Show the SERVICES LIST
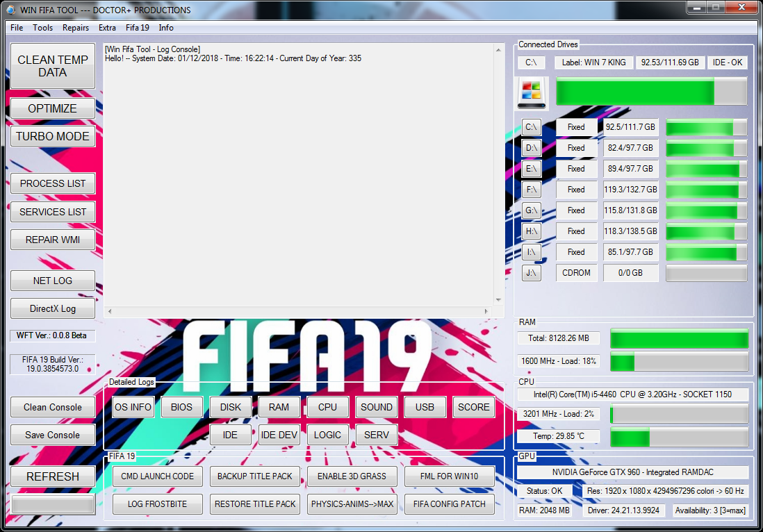The image size is (763, 532). pos(53,212)
